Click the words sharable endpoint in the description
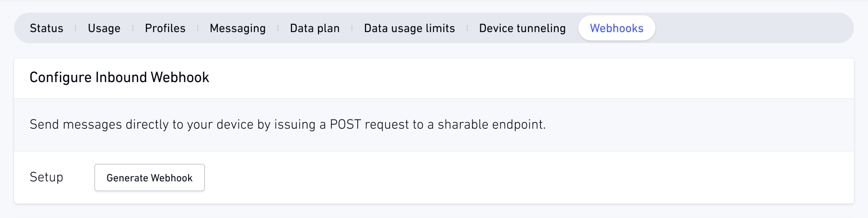Viewport: 868px width, 218px height. (491, 124)
